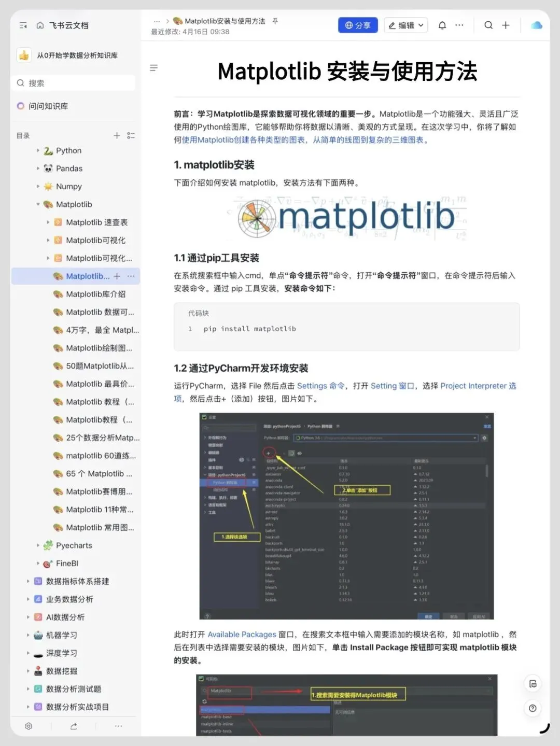560x746 pixels.
Task: Open the help question mark button
Action: (533, 708)
